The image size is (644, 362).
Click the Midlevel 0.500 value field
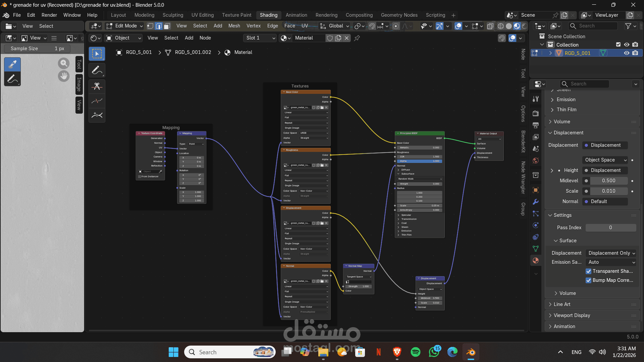point(608,181)
